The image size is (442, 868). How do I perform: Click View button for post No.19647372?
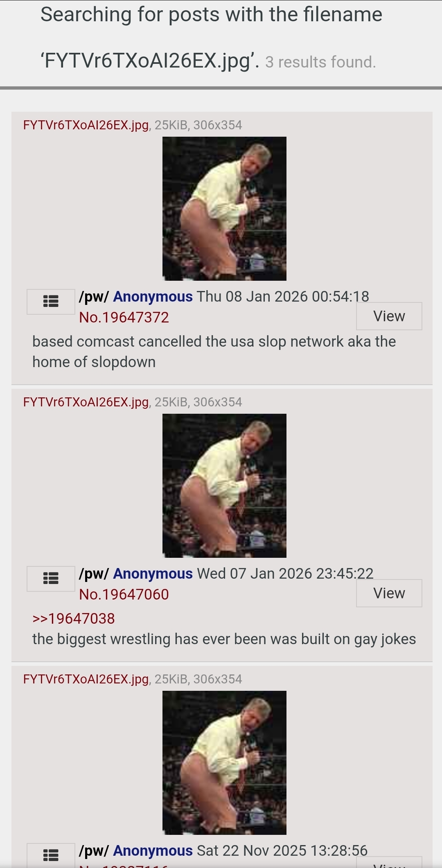pyautogui.click(x=389, y=316)
